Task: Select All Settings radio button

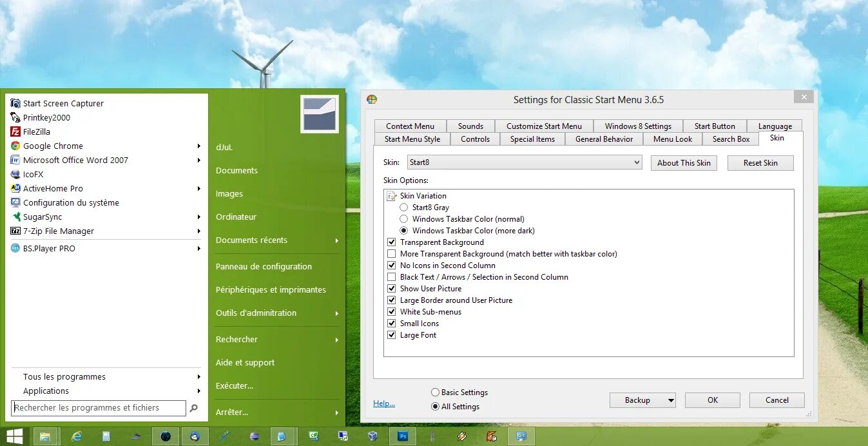Action: click(x=436, y=407)
